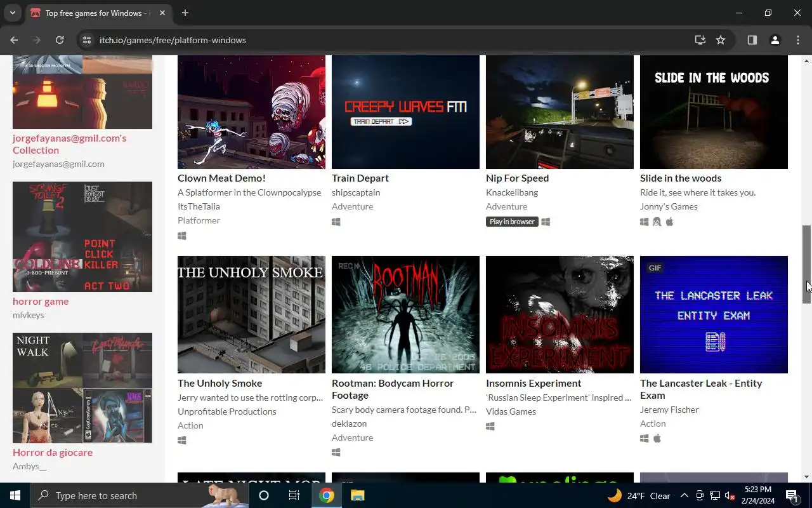Screen dimensions: 812x508
Task: Open Rootman: Bodycam Horror Footage link
Action: [393, 389]
